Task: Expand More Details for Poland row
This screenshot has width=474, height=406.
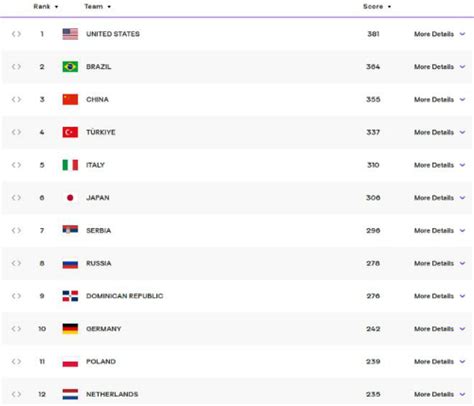Action: tap(439, 362)
